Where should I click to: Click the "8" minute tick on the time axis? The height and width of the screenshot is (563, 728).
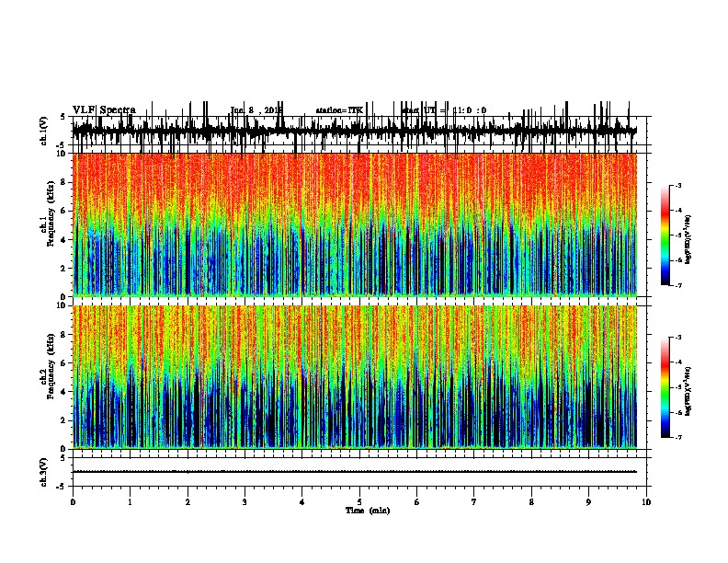coord(531,502)
